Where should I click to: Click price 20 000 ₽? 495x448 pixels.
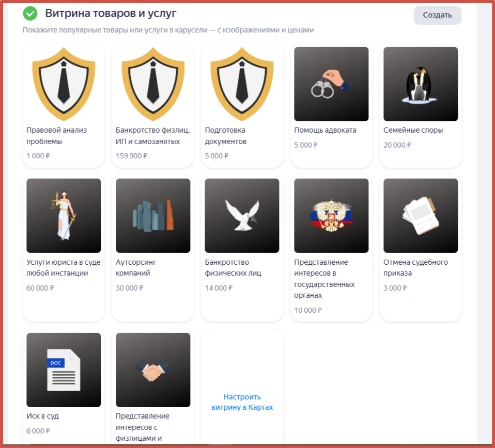[397, 145]
